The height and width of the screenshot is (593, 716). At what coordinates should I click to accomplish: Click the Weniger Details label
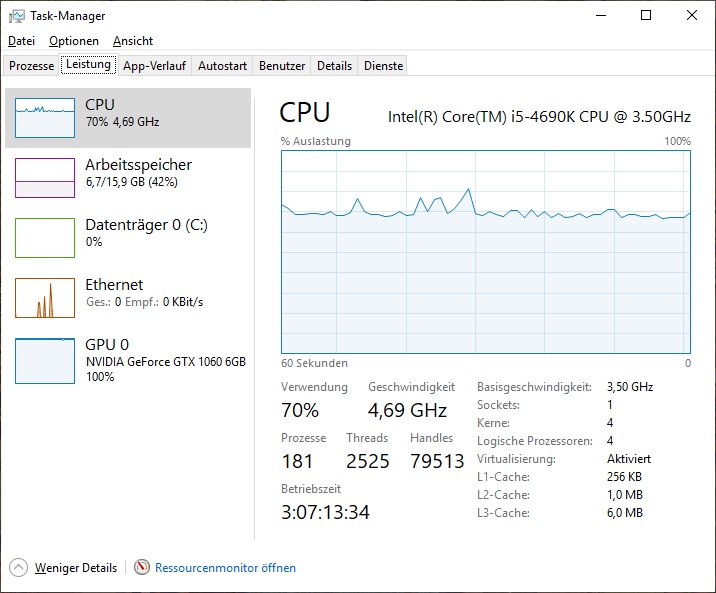click(76, 568)
